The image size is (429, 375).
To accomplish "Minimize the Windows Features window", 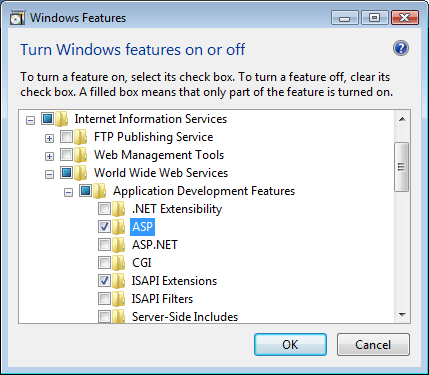I will [345, 18].
